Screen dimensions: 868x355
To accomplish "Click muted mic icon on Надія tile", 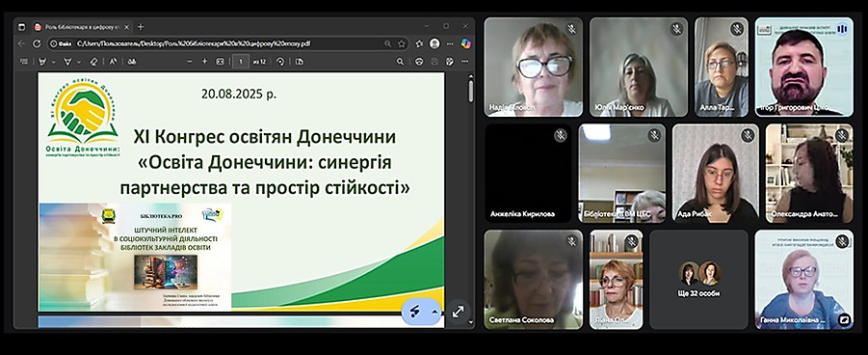I will point(571,29).
